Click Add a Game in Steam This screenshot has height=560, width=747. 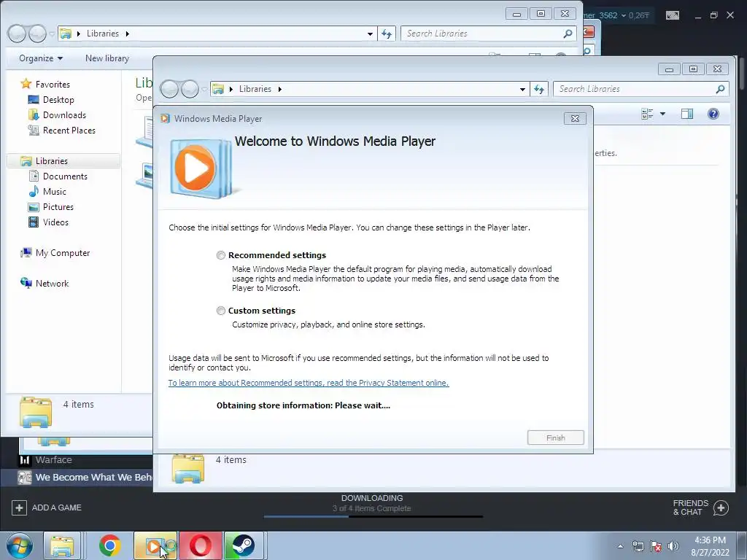click(47, 507)
